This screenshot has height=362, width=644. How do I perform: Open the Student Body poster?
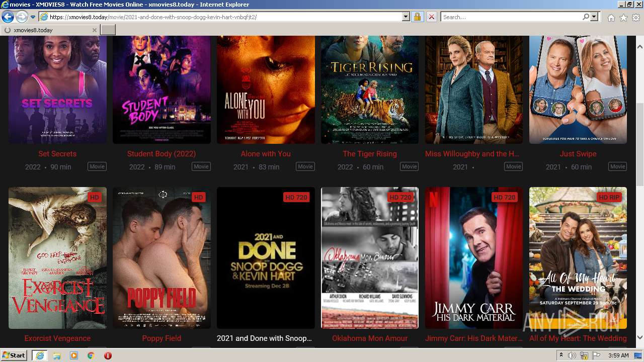pyautogui.click(x=162, y=89)
